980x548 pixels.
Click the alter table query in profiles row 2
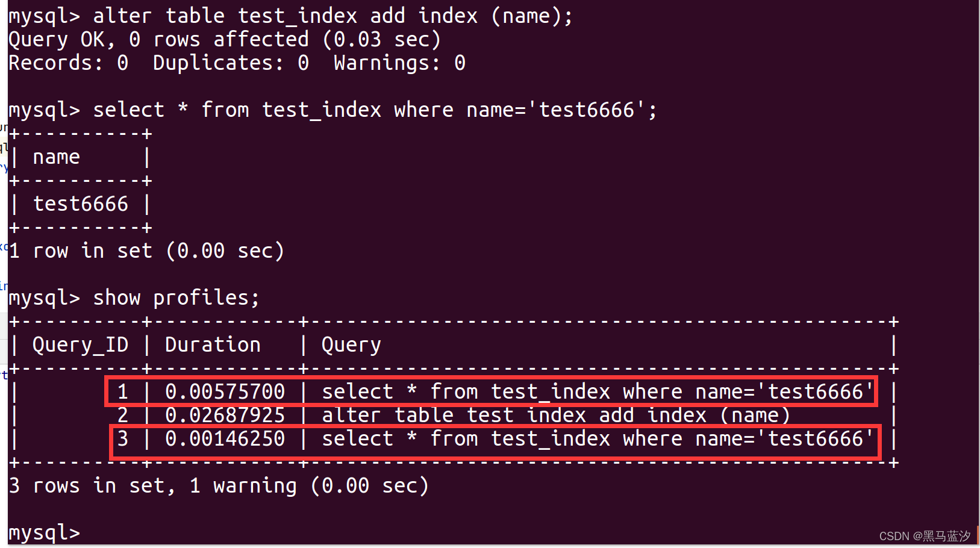(555, 415)
